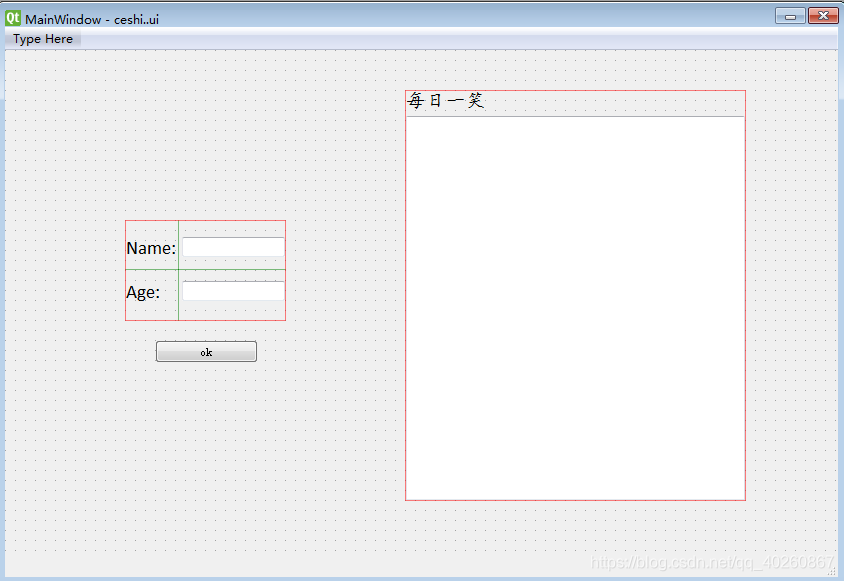Select the Name: label
Viewport: 844px width, 581px height.
[x=150, y=247]
